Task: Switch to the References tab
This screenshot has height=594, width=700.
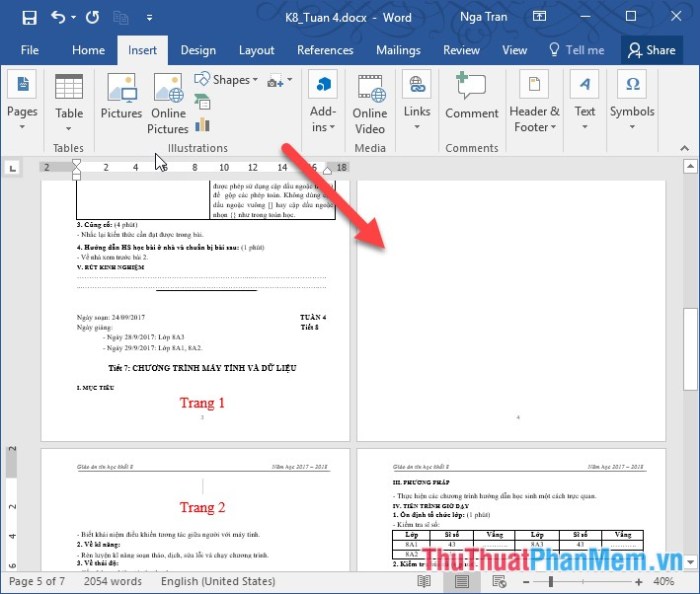Action: (325, 50)
